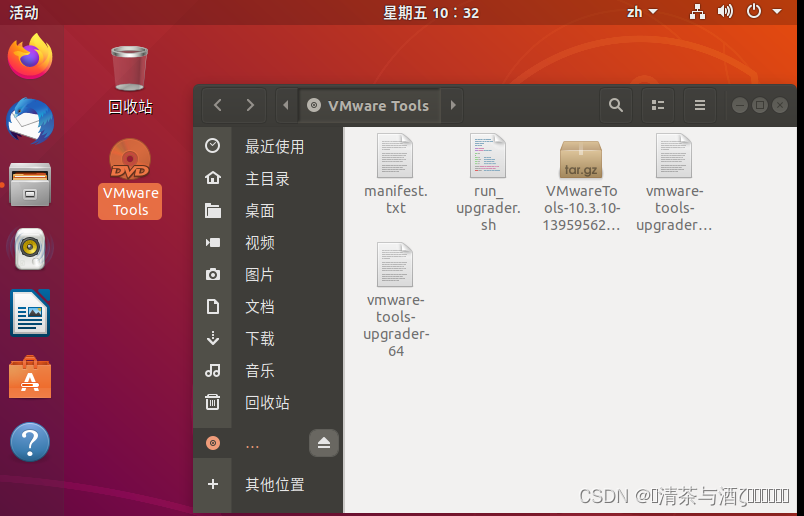Select the mounted disc sidebar entry

[251, 443]
